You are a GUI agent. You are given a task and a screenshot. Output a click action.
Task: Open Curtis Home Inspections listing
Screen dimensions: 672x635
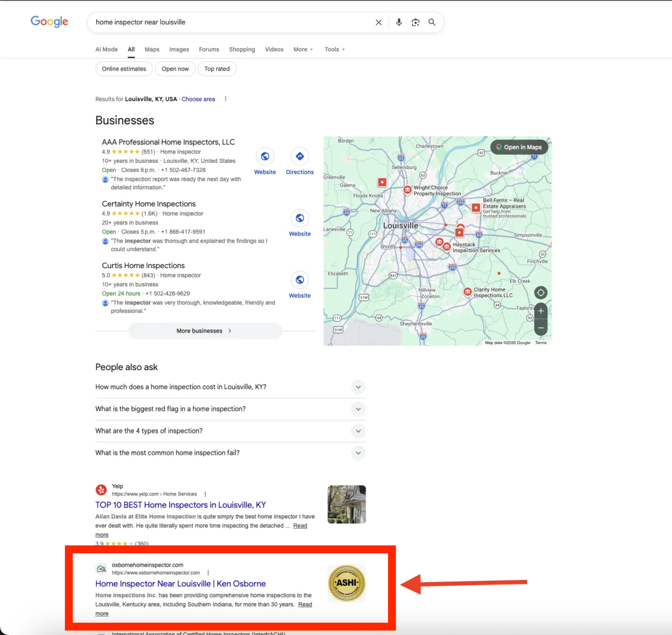[143, 265]
